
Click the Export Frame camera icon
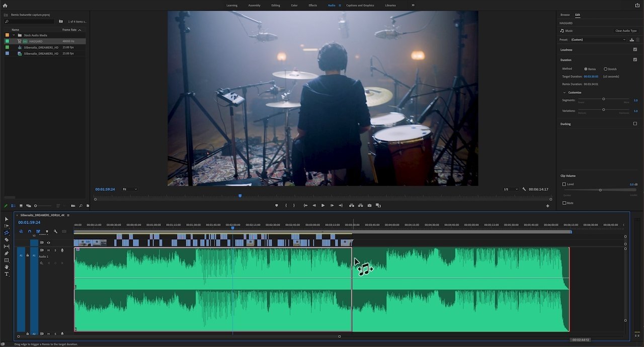[369, 205]
